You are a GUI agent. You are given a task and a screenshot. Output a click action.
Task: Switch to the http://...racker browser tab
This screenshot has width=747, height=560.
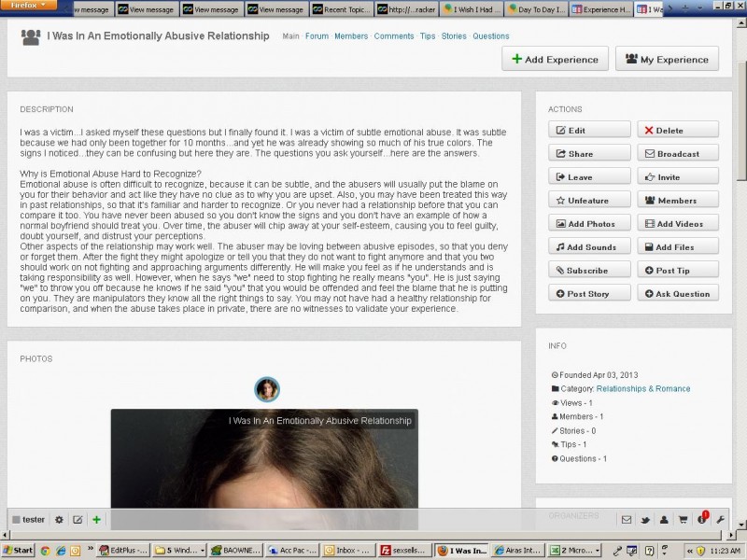coord(406,9)
